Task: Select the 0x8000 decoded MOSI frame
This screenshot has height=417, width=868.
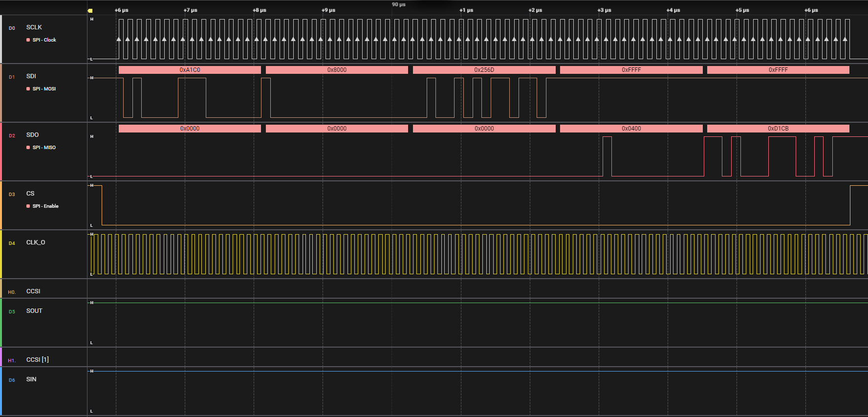Action: point(337,70)
